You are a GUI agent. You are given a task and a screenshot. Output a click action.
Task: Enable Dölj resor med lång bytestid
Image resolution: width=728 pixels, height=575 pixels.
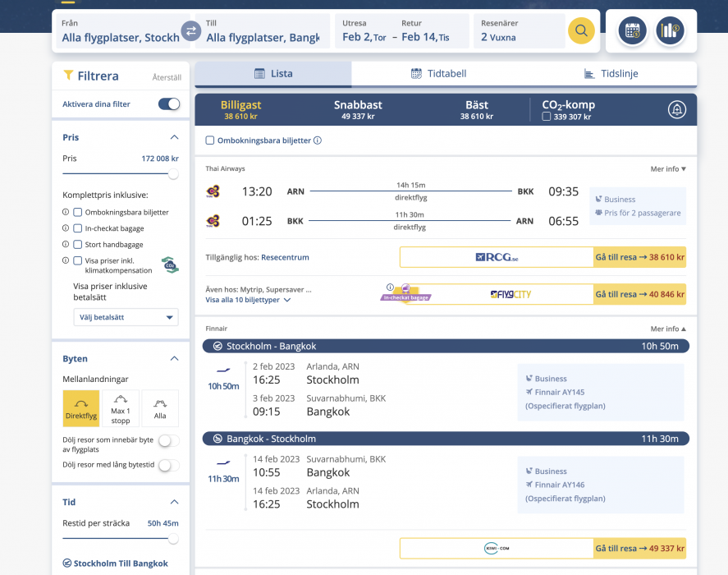point(168,465)
